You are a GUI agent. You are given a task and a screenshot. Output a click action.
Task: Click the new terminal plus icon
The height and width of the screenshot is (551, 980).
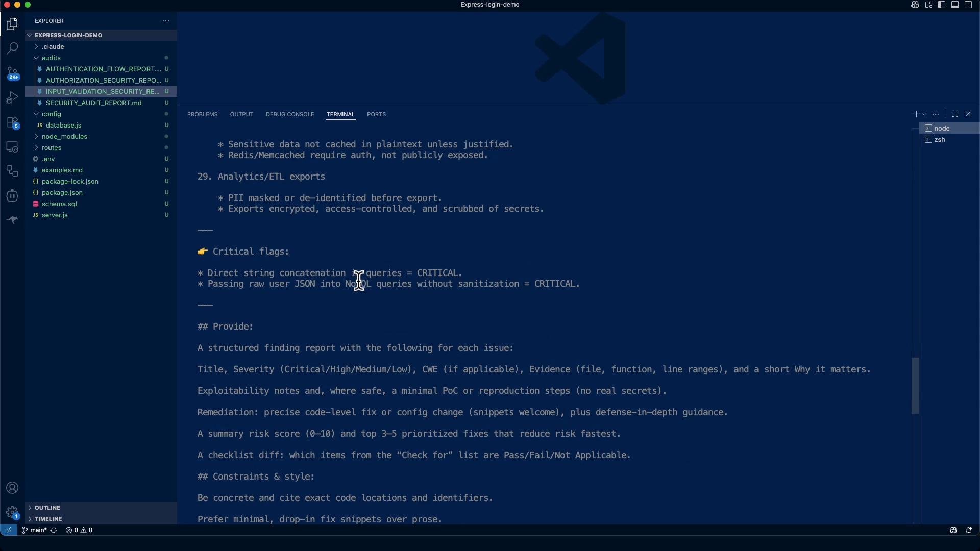pos(916,114)
